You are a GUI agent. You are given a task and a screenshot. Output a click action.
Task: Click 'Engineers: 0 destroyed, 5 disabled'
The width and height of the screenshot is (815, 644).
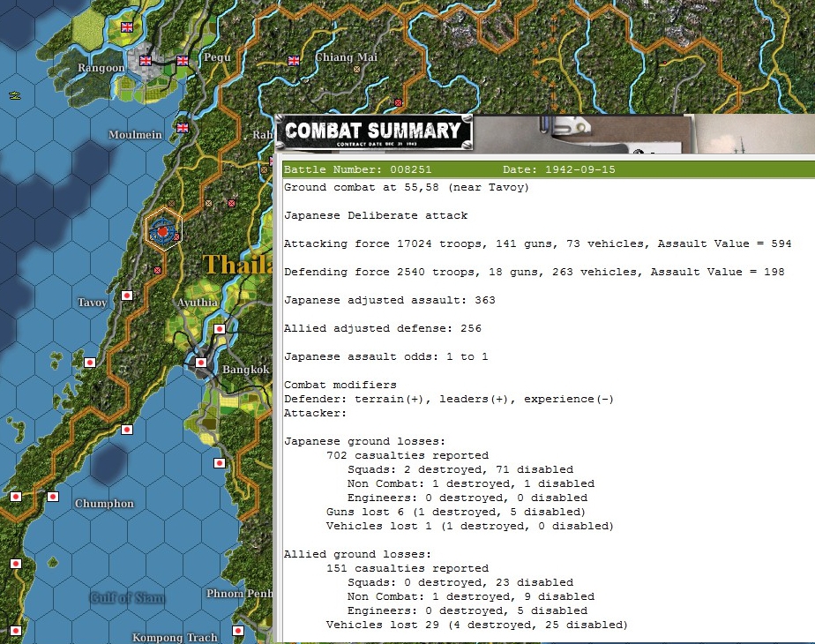point(467,610)
